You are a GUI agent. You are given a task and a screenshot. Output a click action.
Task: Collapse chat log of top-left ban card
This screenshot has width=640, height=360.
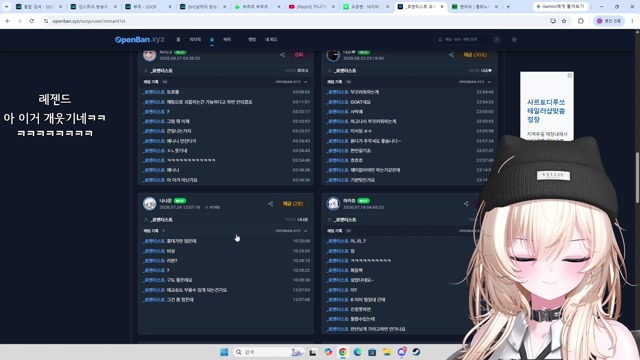306,82
